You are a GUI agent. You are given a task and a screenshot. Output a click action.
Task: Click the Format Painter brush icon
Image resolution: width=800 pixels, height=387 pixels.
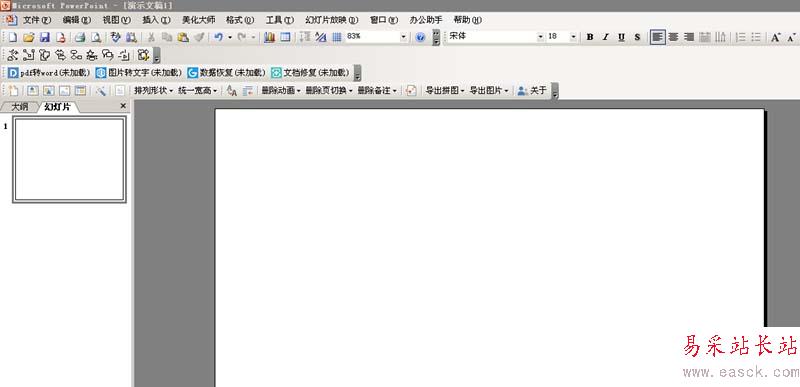pos(199,37)
